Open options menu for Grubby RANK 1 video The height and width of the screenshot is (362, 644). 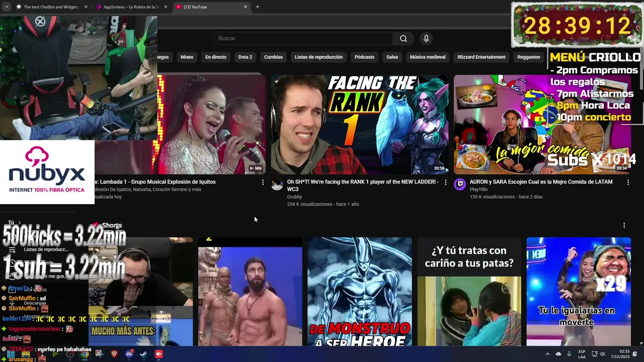445,183
